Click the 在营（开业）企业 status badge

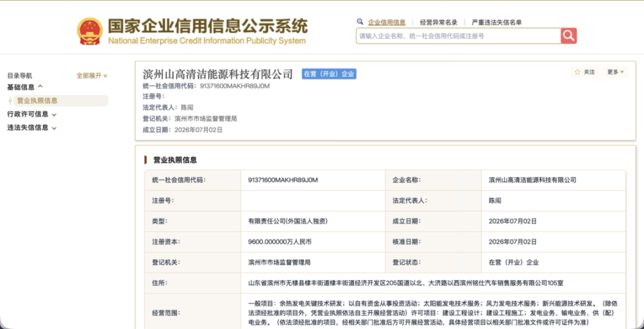pyautogui.click(x=329, y=74)
